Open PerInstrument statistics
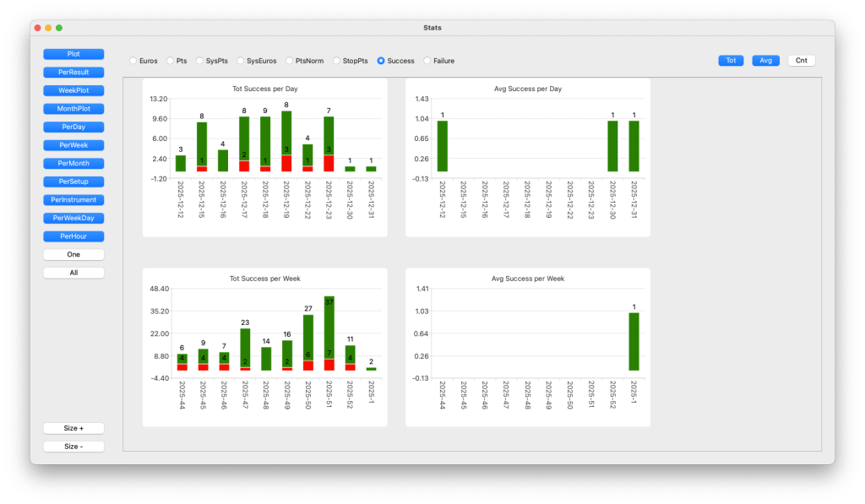Screen dimensions: 865x504 point(73,200)
